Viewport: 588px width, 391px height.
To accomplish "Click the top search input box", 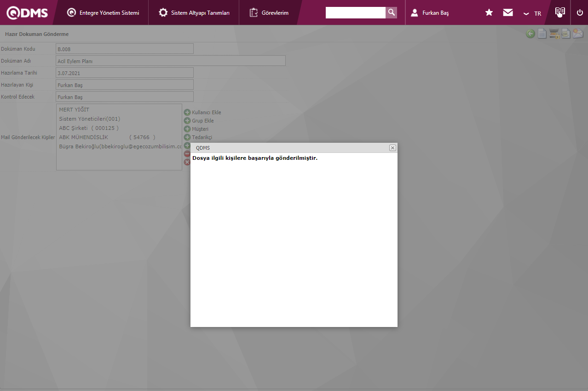I will tap(355, 12).
